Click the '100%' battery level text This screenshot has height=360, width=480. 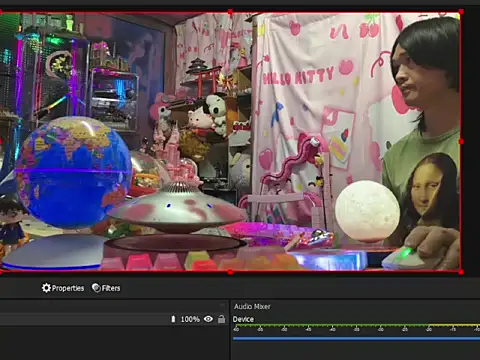coord(190,319)
